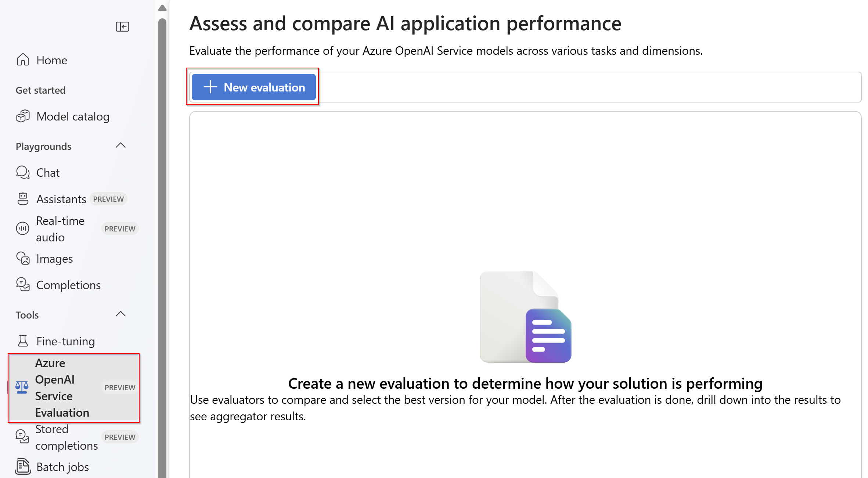Collapse the Tools section chevron
The image size is (868, 478).
120,315
